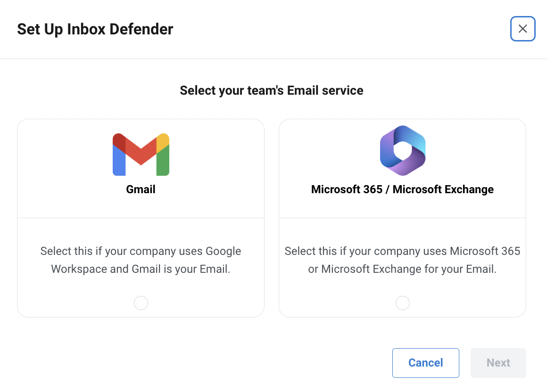The image size is (547, 392).
Task: Click the Microsoft 365 logo
Action: click(x=403, y=150)
